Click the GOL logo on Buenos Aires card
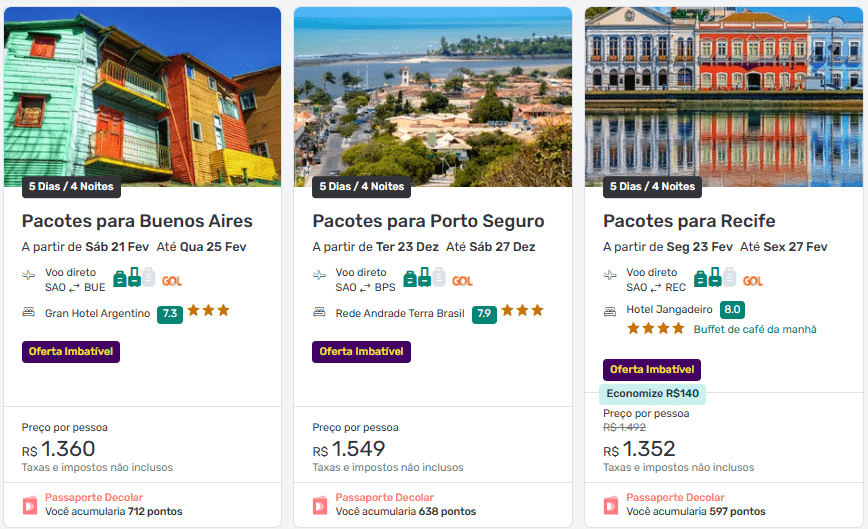This screenshot has height=529, width=868. click(171, 281)
